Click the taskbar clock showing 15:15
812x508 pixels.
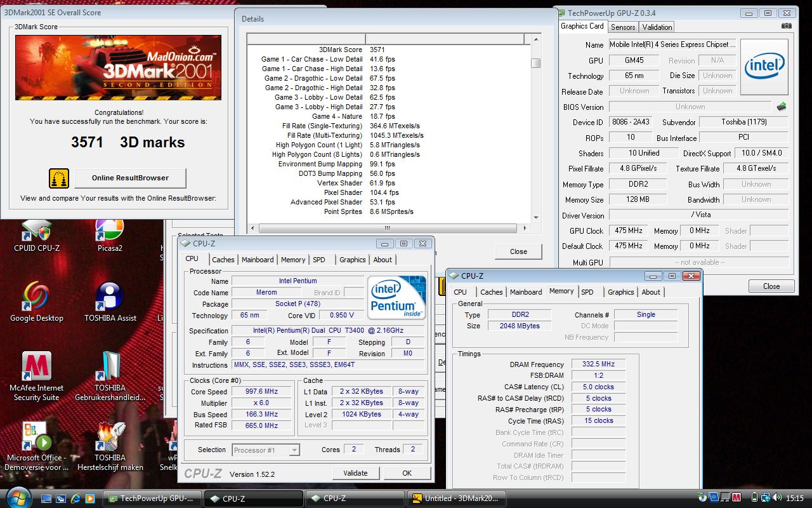[x=794, y=498]
